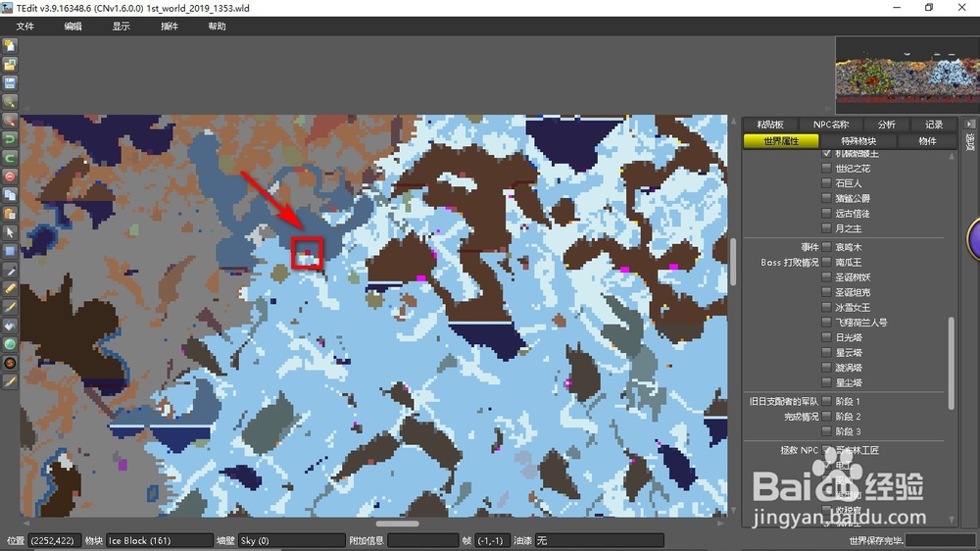Check the 星尘塔 checkbox
Image resolution: width=980 pixels, height=551 pixels.
click(826, 382)
